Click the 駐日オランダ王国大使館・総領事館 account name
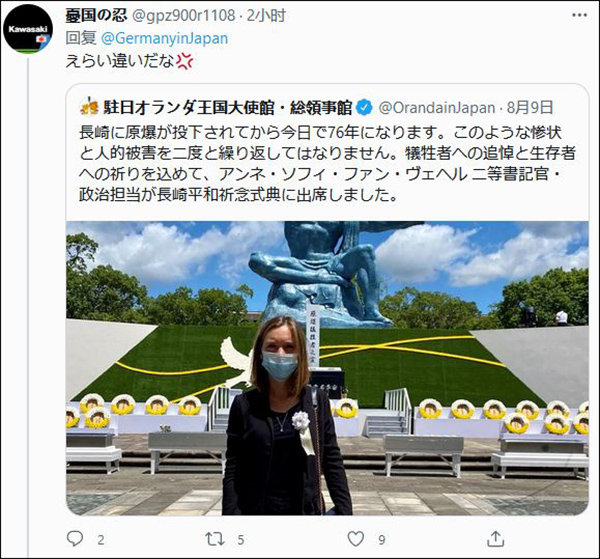This screenshot has height=559, width=600. 227,108
